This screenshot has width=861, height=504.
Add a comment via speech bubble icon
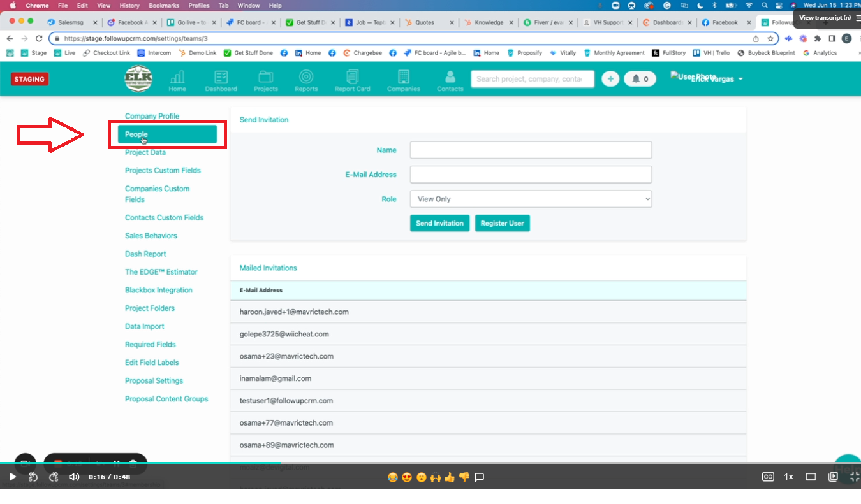pyautogui.click(x=480, y=477)
